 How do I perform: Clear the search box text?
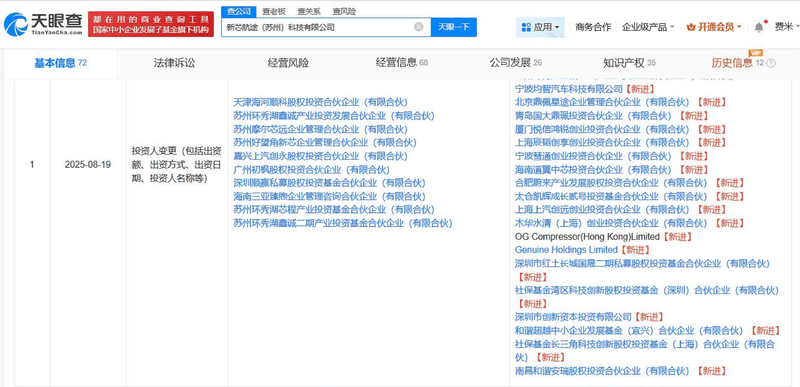418,27
